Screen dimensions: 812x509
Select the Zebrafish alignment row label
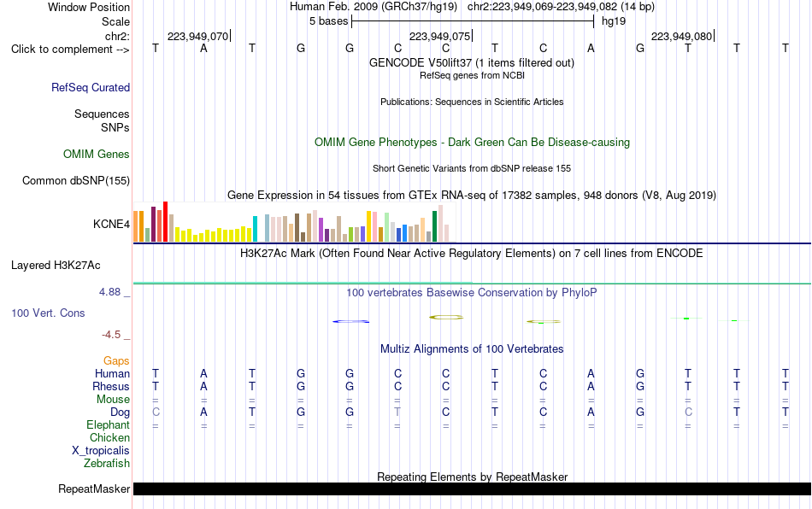pos(107,463)
